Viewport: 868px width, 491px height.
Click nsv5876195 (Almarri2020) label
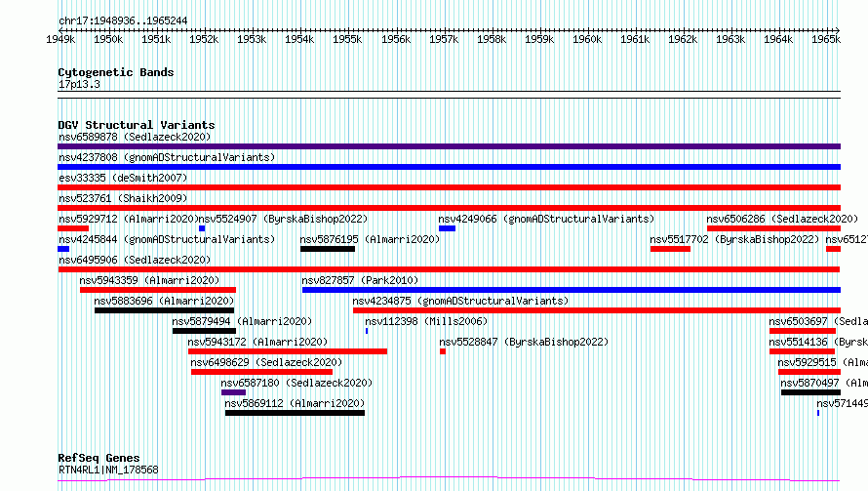(x=370, y=239)
